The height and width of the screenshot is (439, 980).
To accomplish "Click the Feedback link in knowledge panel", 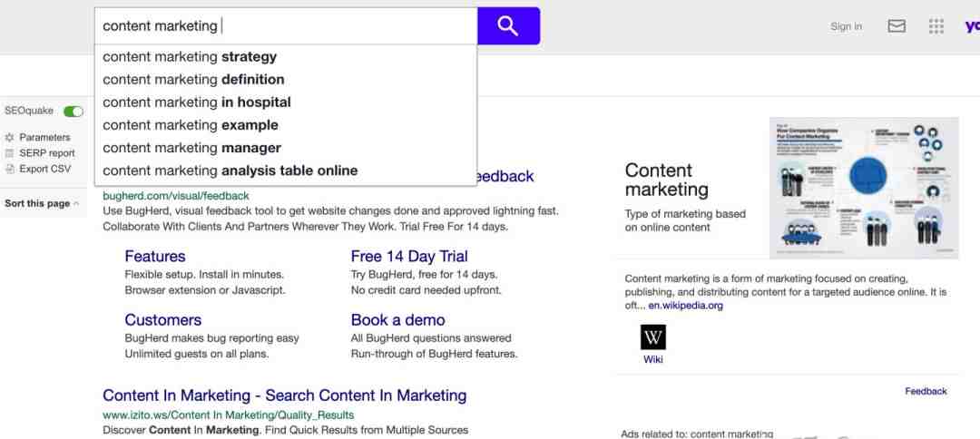I will (x=926, y=391).
